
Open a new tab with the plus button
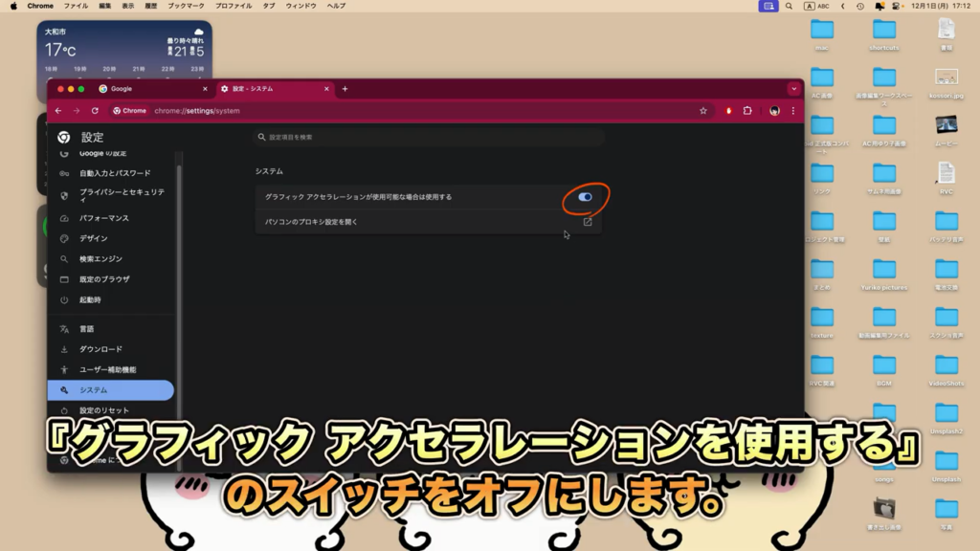345,89
